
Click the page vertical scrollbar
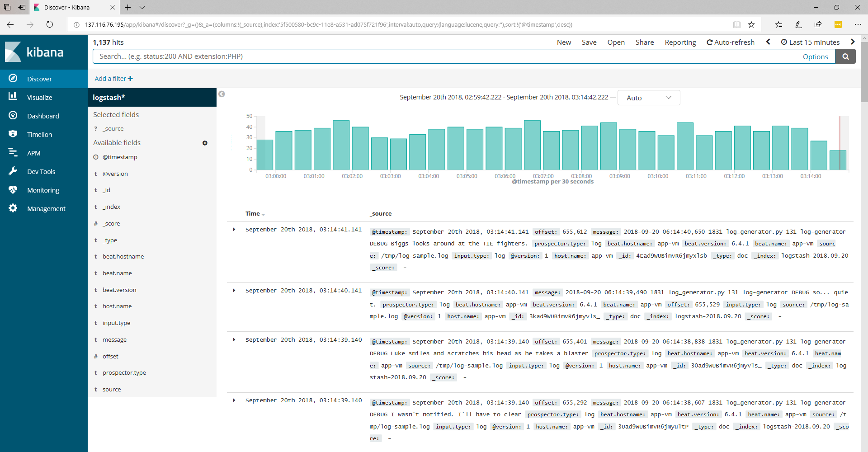tap(864, 72)
